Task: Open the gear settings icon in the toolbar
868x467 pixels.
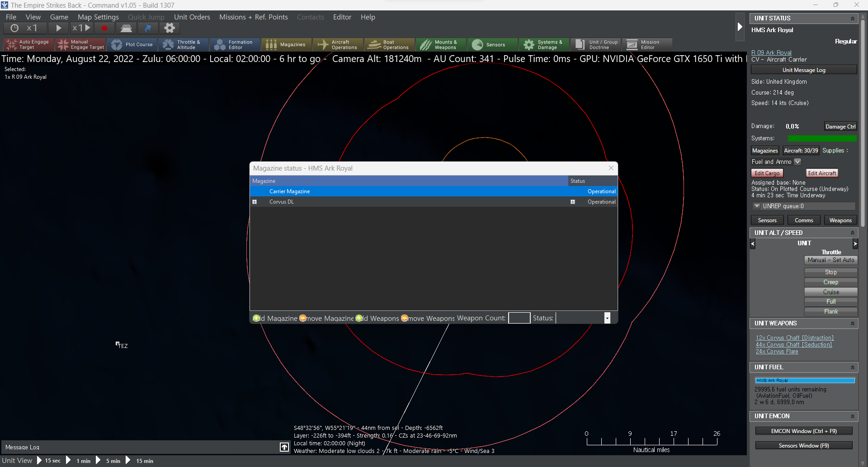Action: click(170, 28)
